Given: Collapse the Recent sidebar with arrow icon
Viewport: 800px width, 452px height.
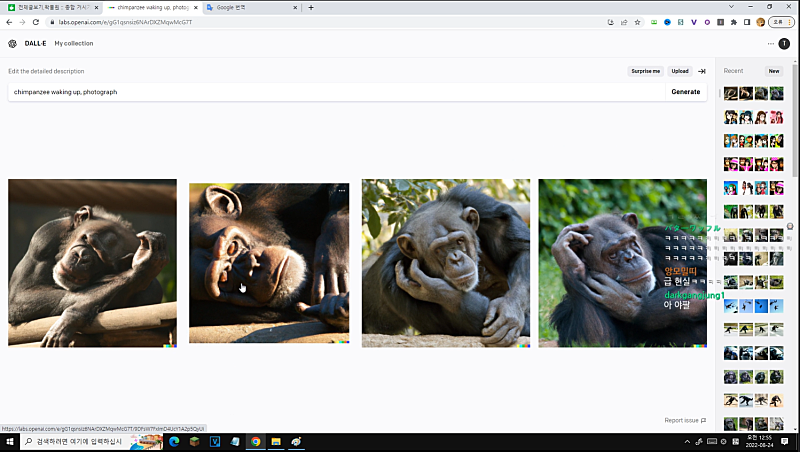Looking at the screenshot, I should point(702,71).
